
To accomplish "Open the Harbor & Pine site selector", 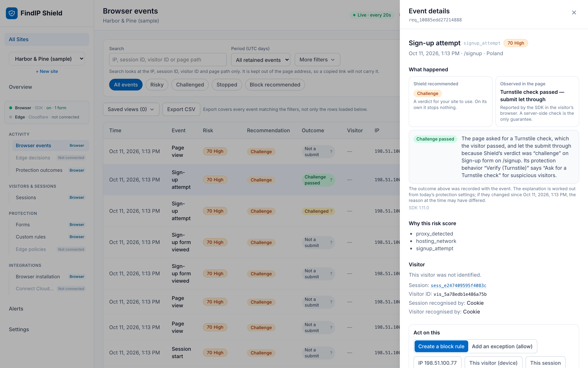I will pyautogui.click(x=47, y=59).
